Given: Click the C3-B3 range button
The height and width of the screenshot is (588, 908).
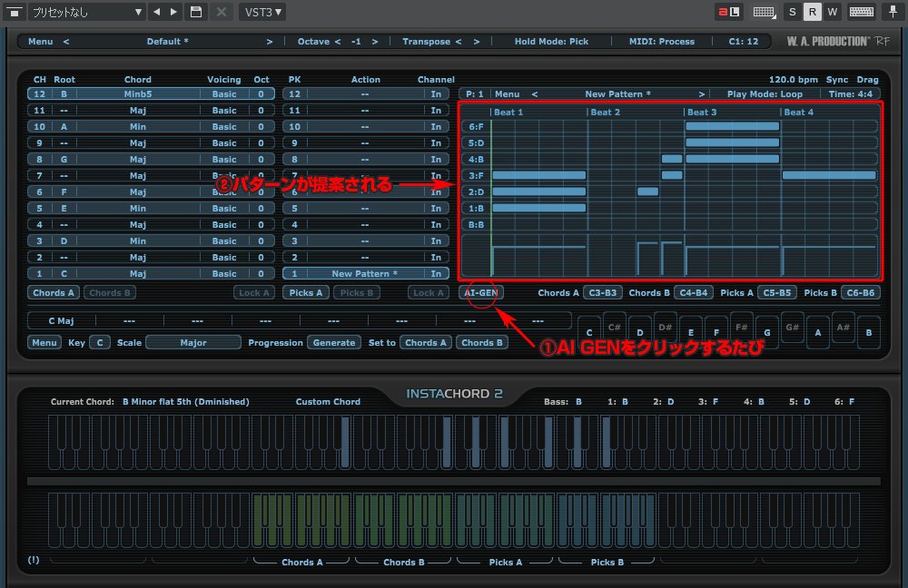Looking at the screenshot, I should (603, 293).
